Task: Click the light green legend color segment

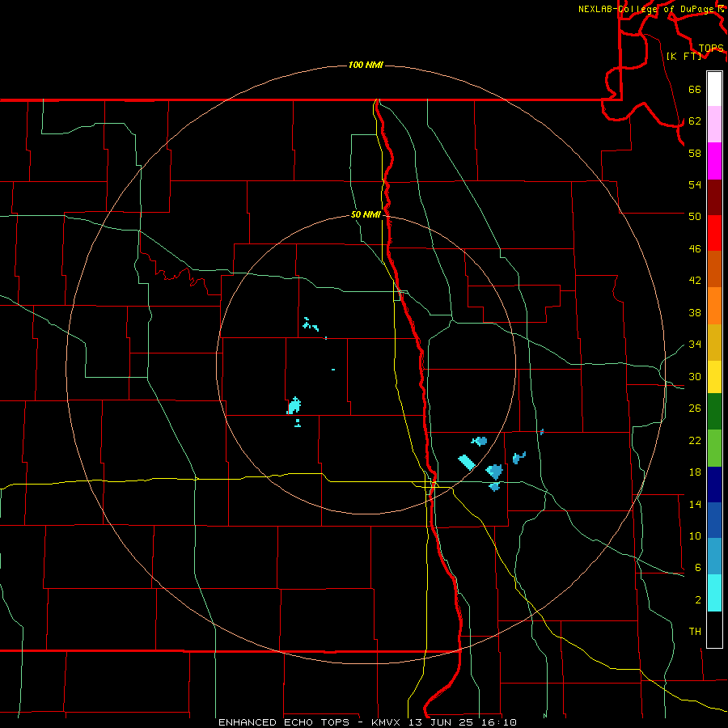Action: click(x=714, y=448)
